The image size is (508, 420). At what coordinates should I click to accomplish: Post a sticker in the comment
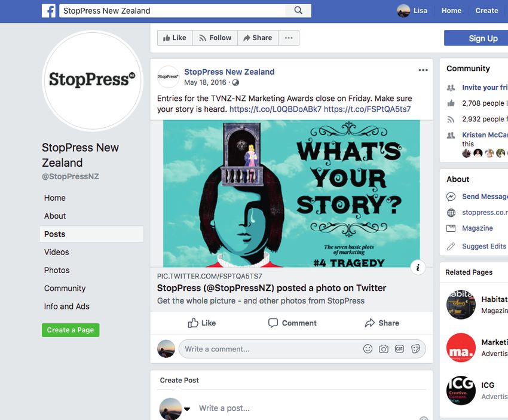tap(415, 349)
